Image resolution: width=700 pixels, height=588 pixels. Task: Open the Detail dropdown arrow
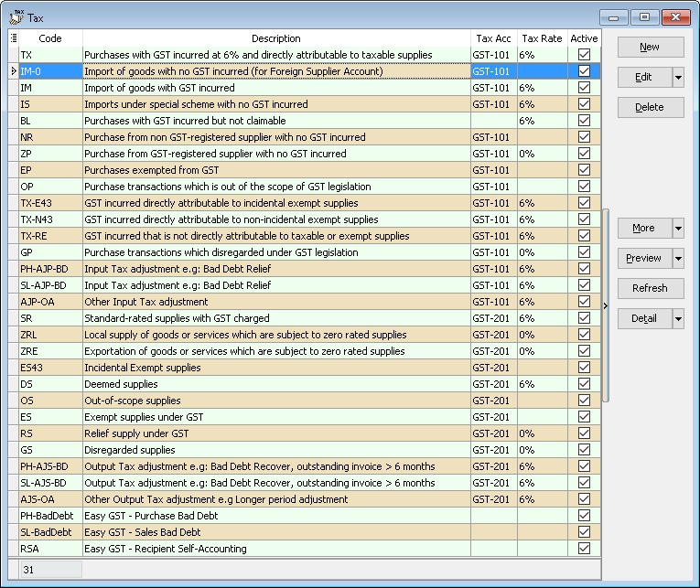[678, 318]
